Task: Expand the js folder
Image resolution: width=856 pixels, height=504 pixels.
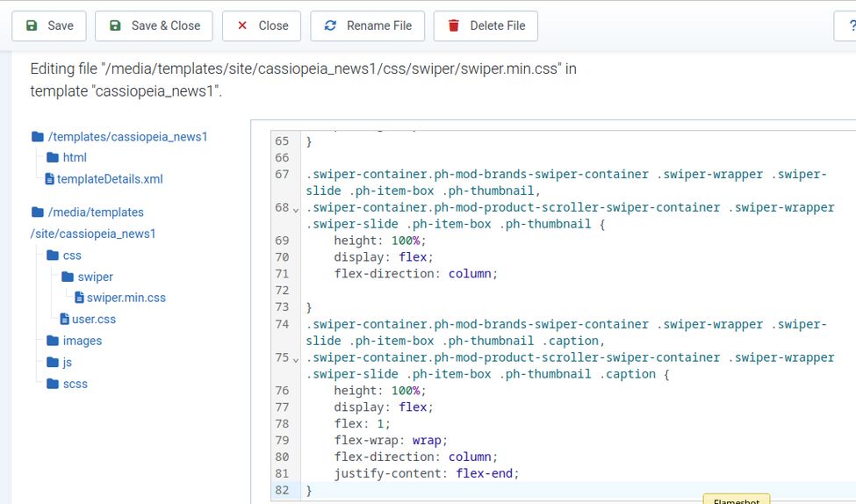Action: [67, 362]
